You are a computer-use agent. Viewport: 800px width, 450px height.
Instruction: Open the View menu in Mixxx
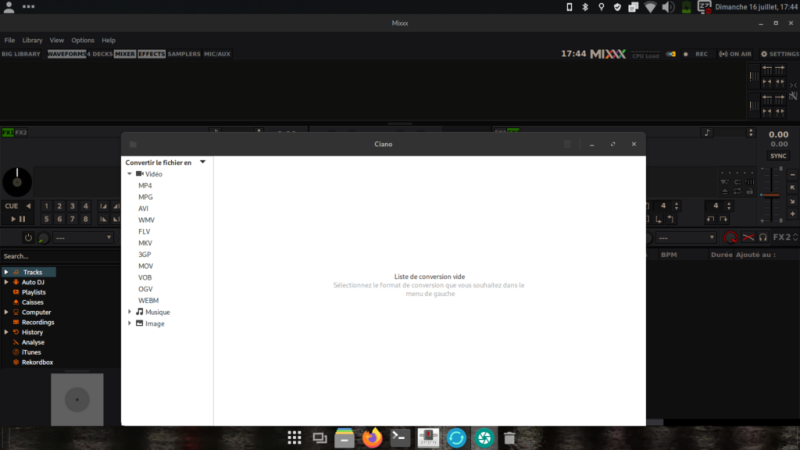click(x=57, y=40)
